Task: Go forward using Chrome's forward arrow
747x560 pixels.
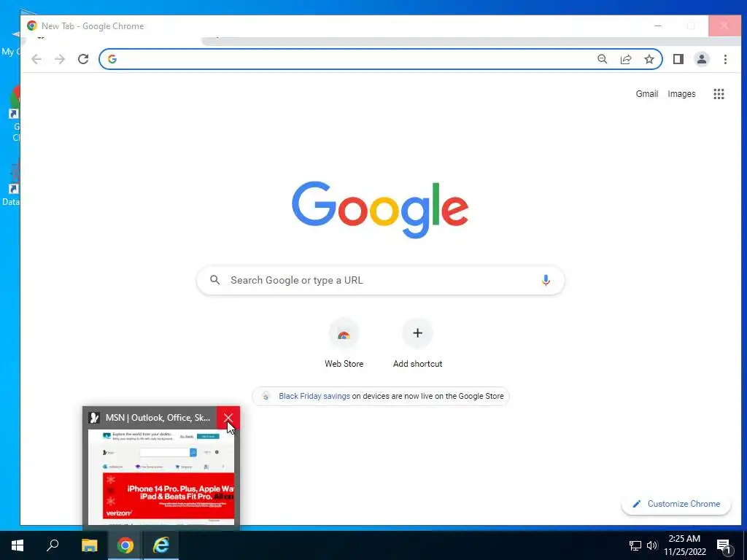Action: [x=60, y=59]
